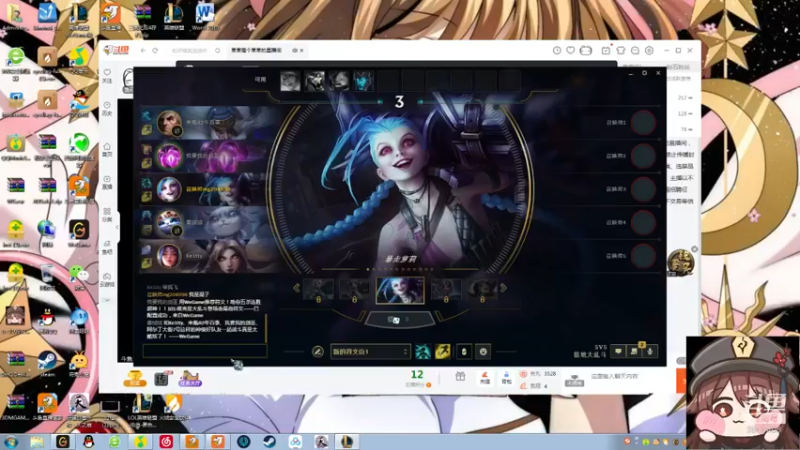Screen dimensions: 800x450
Task: Open League of Legends taskbar icon
Action: pos(346,442)
